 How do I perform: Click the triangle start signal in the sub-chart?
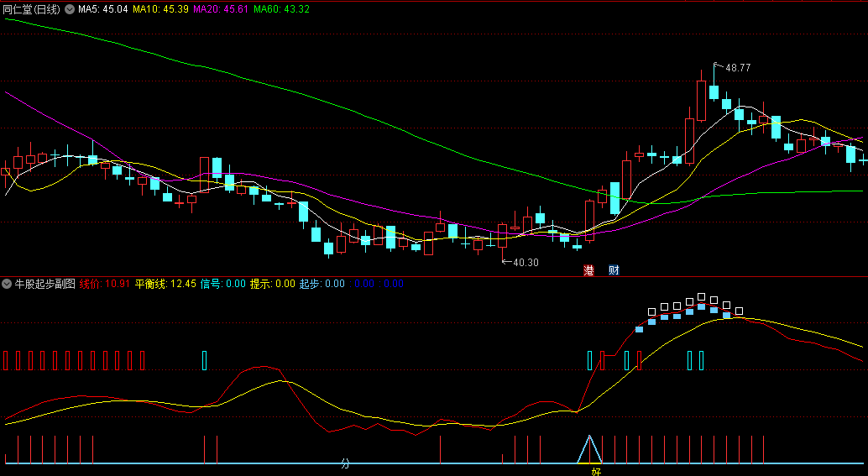point(589,449)
